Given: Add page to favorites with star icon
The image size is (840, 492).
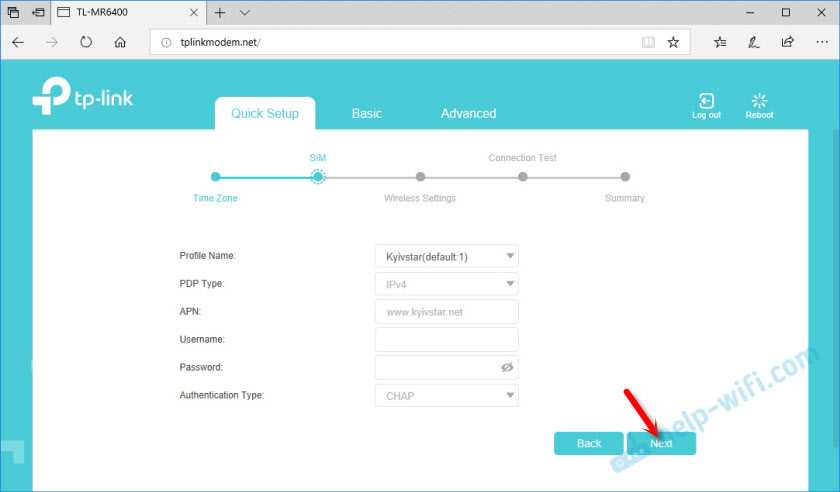Looking at the screenshot, I should coord(674,42).
